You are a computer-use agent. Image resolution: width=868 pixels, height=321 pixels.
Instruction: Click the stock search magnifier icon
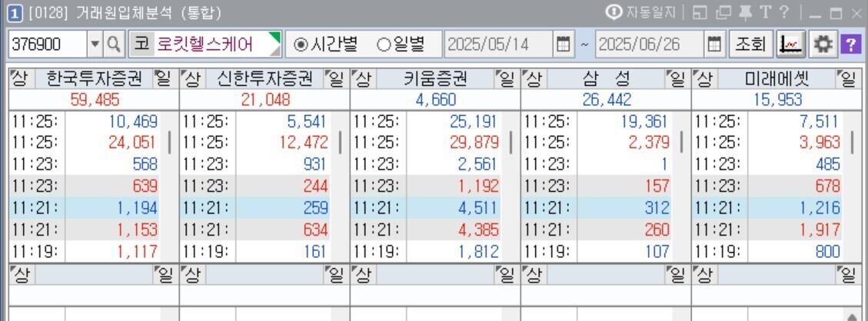[114, 45]
